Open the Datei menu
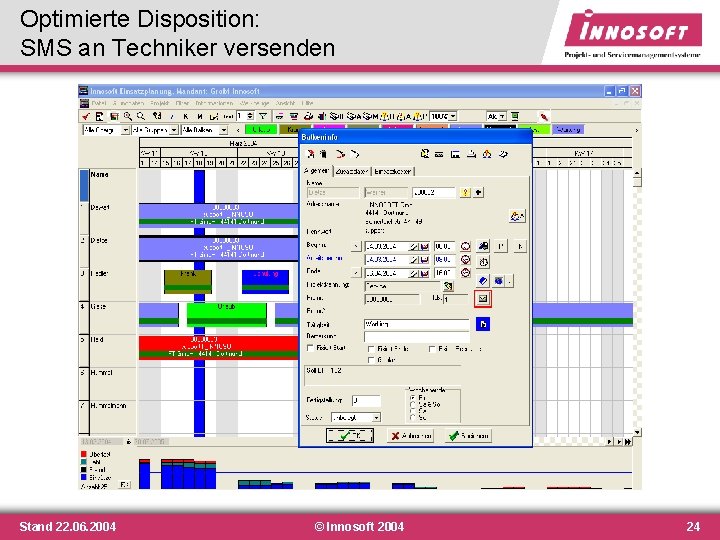 point(99,103)
